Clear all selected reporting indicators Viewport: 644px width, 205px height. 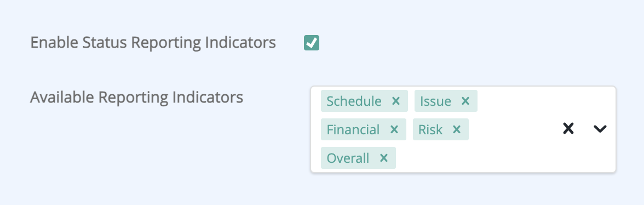click(568, 129)
